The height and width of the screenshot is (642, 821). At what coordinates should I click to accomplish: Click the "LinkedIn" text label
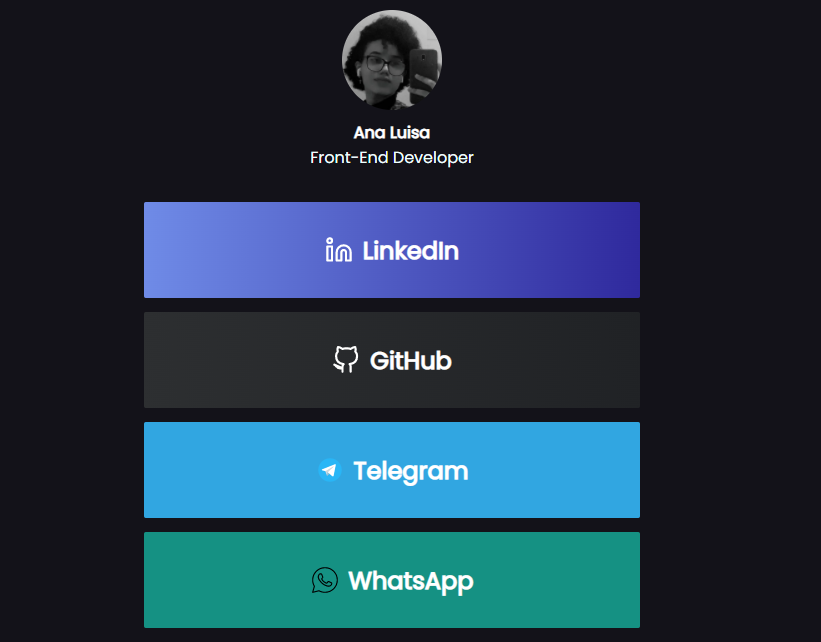click(x=410, y=250)
